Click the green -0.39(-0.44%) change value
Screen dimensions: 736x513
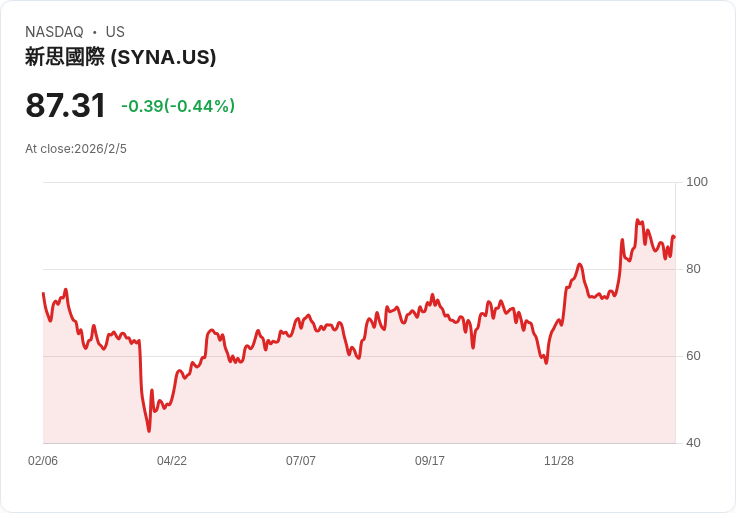click(x=178, y=106)
